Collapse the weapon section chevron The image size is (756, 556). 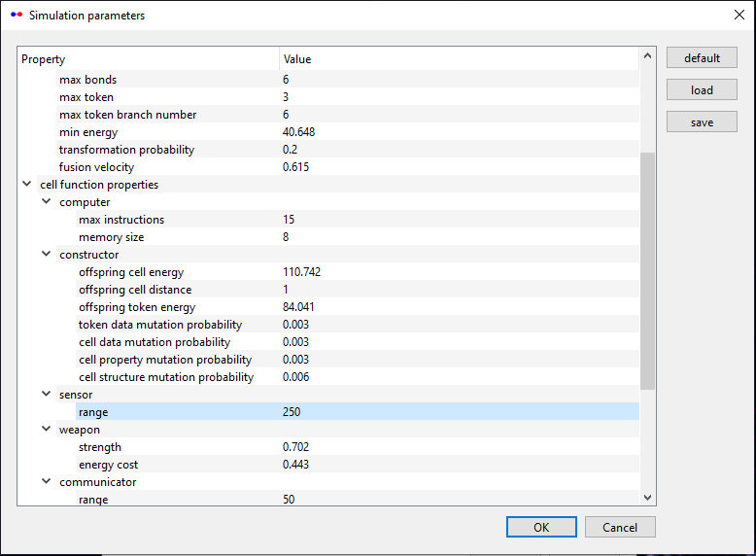(x=46, y=430)
